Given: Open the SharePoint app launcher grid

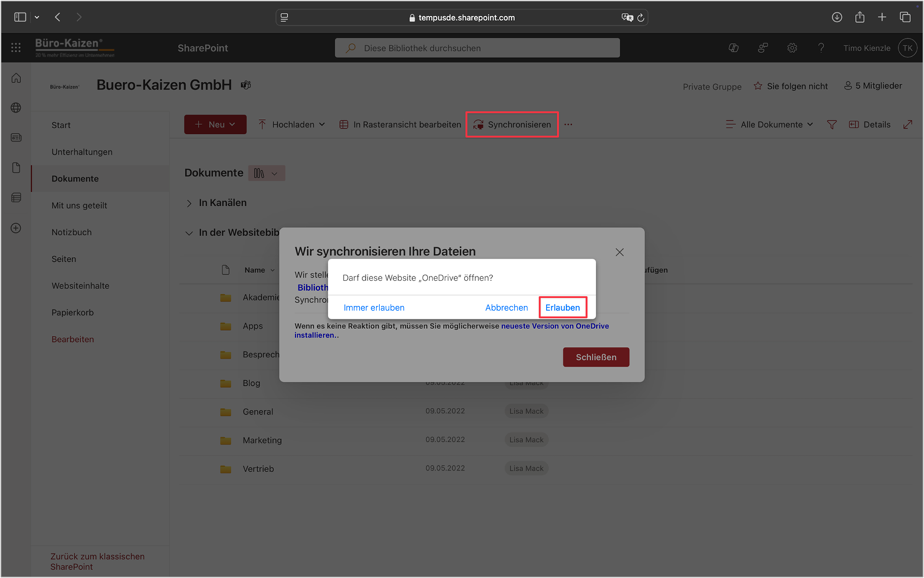Looking at the screenshot, I should [16, 47].
